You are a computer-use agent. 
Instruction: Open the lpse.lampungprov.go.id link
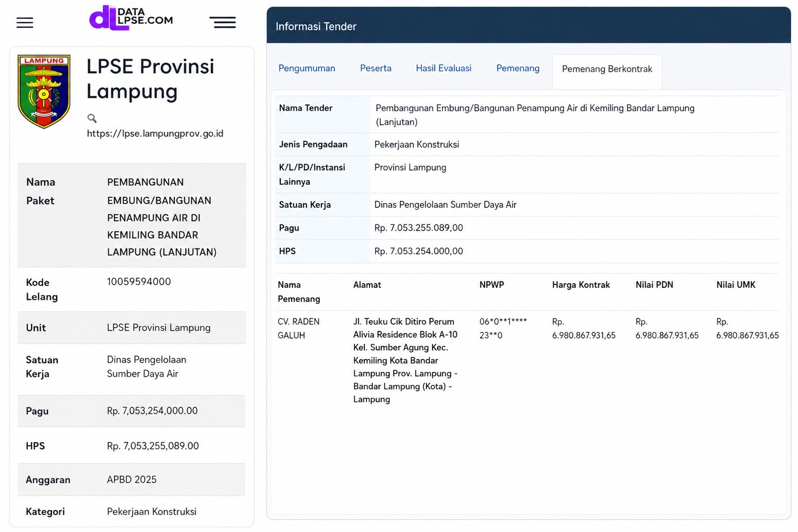[x=155, y=134]
